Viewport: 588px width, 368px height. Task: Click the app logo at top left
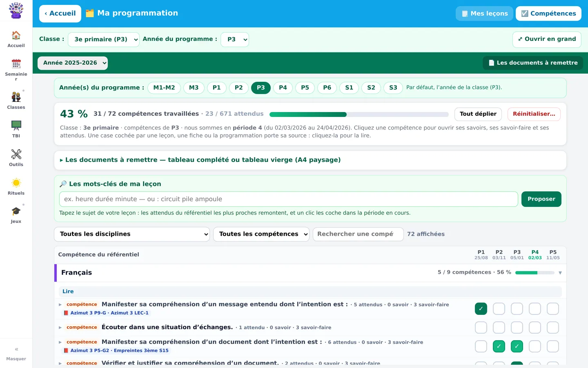coord(16,11)
